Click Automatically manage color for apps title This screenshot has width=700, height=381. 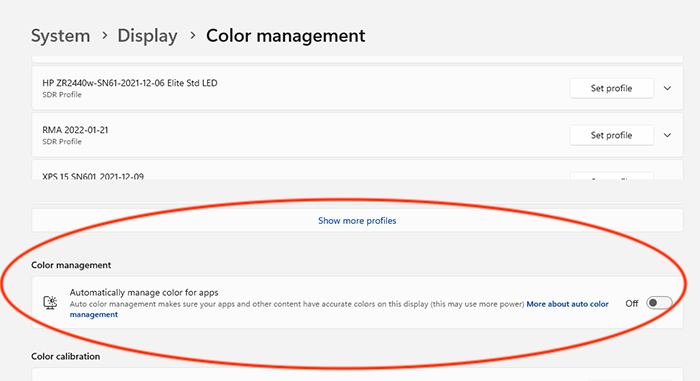pyautogui.click(x=144, y=293)
